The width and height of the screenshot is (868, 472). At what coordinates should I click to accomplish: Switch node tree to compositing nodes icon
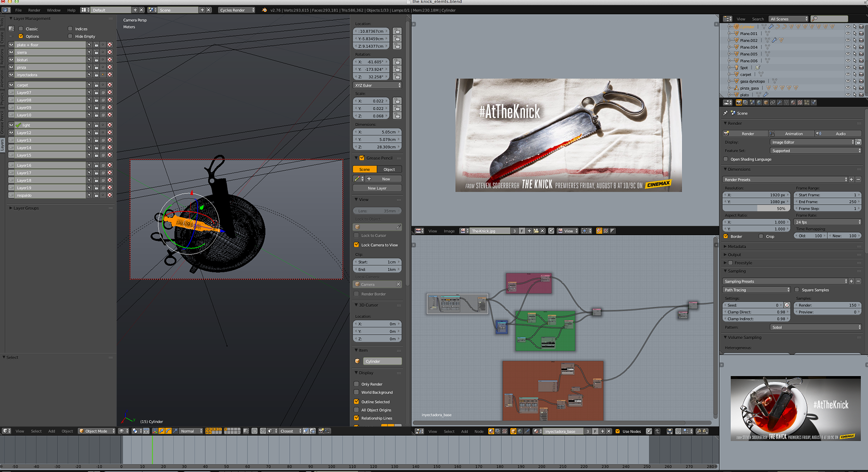tap(498, 431)
